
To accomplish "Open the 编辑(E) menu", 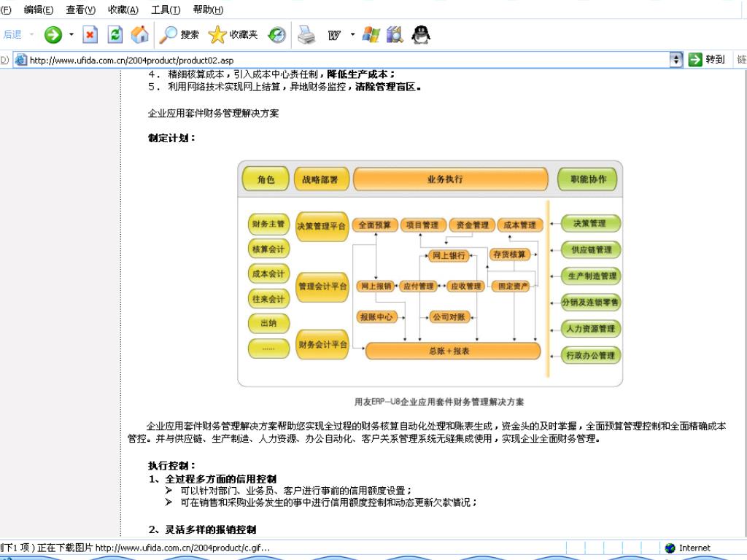I will pos(39,9).
